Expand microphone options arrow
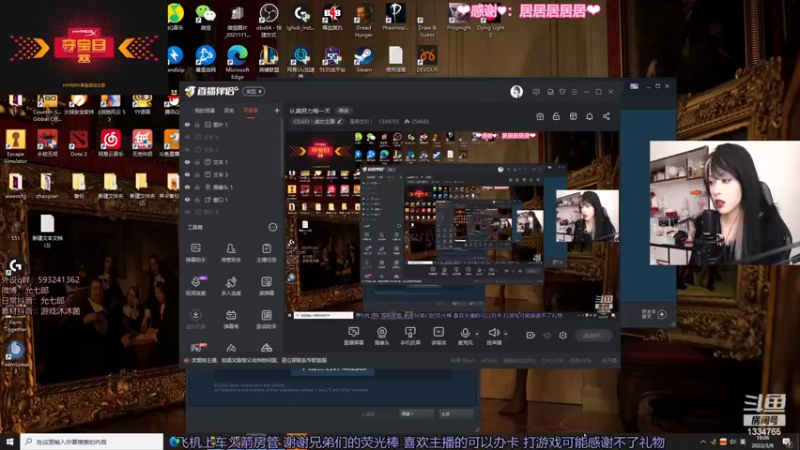This screenshot has height=450, width=800. coord(477,334)
